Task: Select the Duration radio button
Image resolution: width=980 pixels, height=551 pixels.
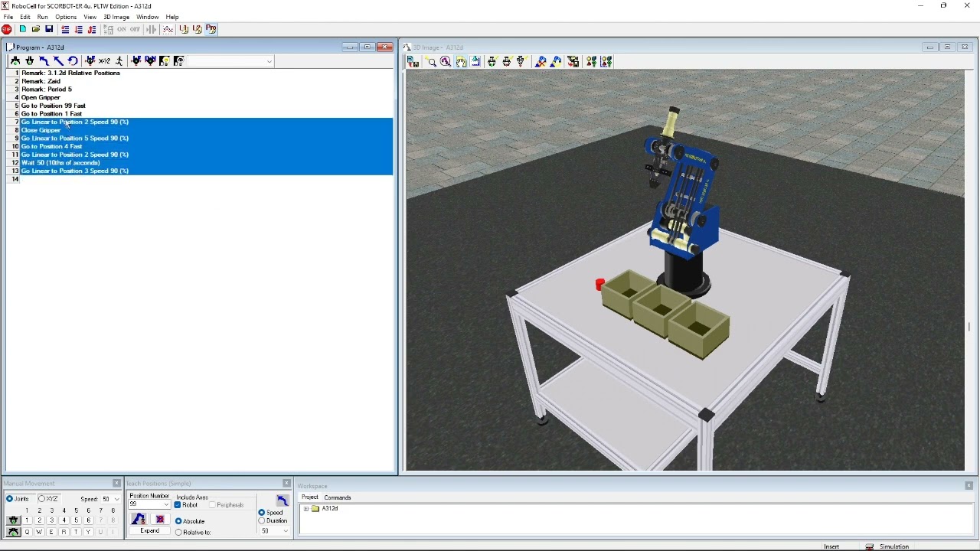Action: 262,520
